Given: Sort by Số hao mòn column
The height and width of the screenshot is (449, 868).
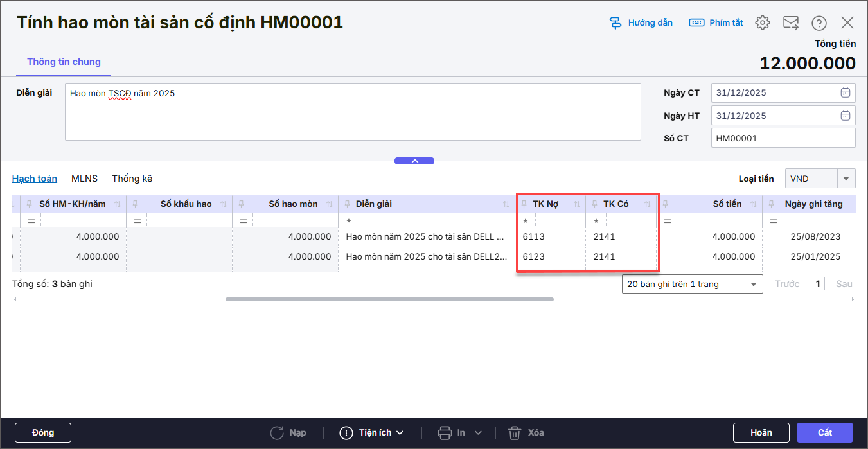Looking at the screenshot, I should [x=330, y=204].
